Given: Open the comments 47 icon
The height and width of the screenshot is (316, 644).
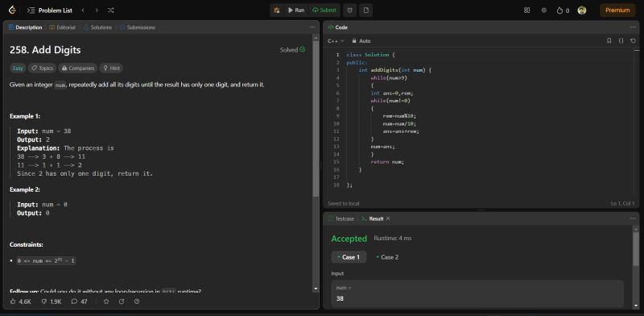Looking at the screenshot, I should [x=79, y=301].
